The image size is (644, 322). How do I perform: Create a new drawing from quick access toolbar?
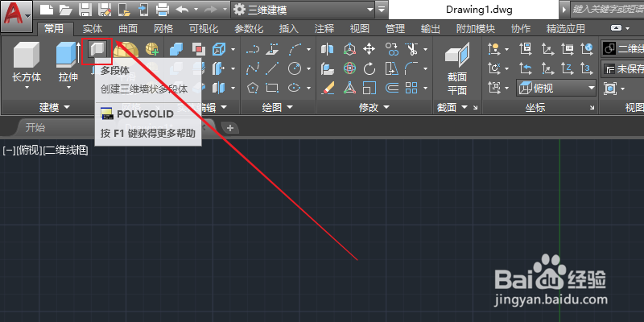click(x=47, y=10)
